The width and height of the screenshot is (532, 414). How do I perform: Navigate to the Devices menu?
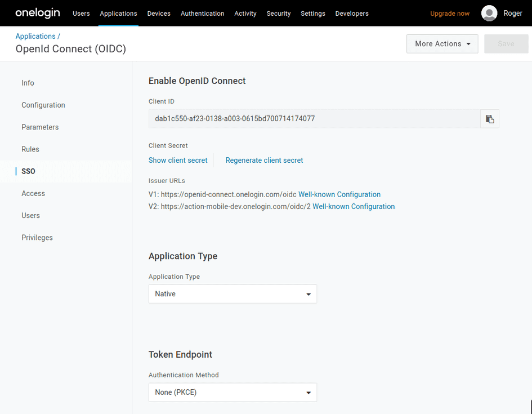pyautogui.click(x=159, y=13)
